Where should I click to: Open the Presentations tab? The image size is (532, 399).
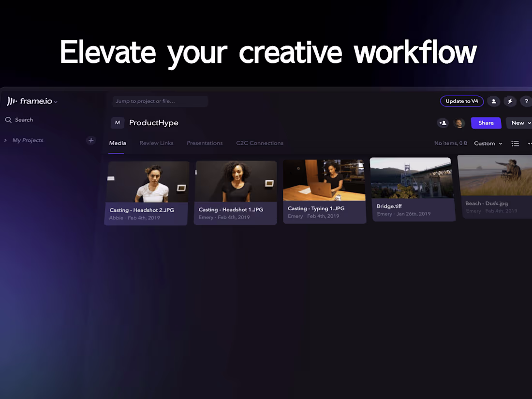pyautogui.click(x=205, y=143)
